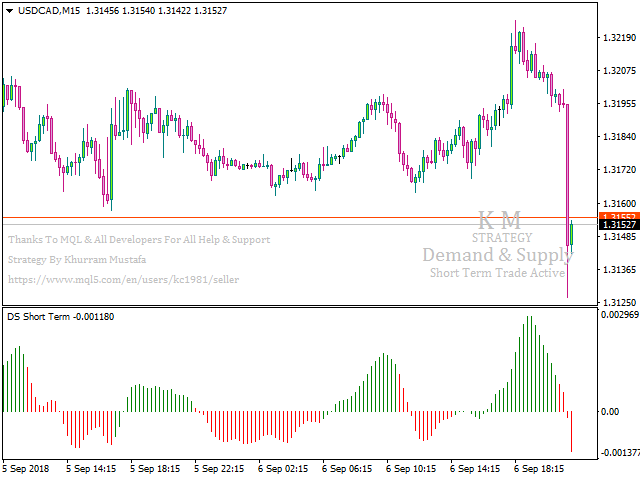Click the 'Thanks To MQL & All Developers' text

140,240
